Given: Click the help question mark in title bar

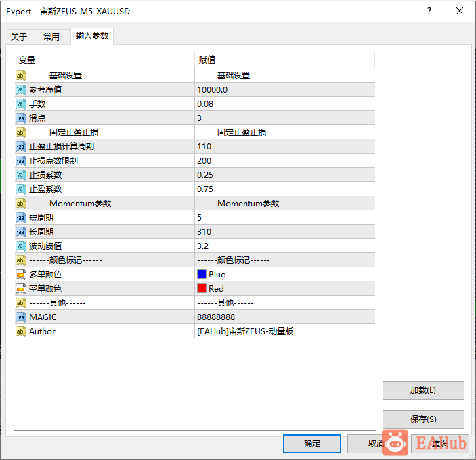Looking at the screenshot, I should click(429, 11).
